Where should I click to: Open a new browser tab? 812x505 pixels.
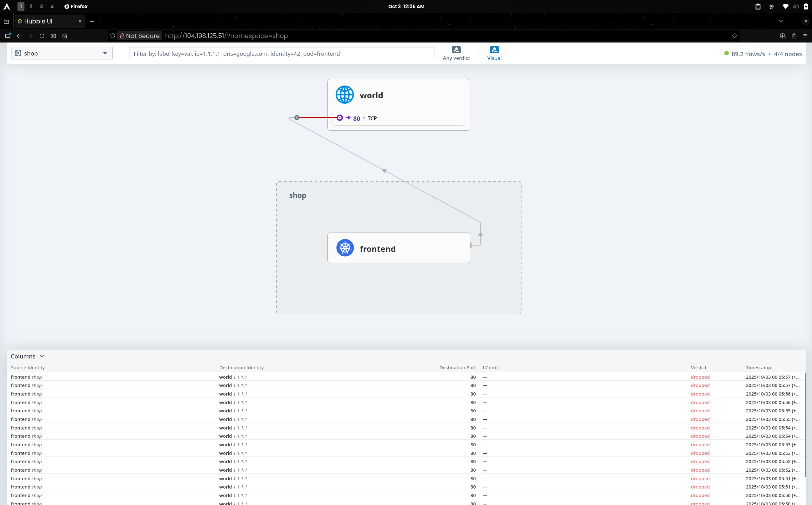(x=92, y=21)
